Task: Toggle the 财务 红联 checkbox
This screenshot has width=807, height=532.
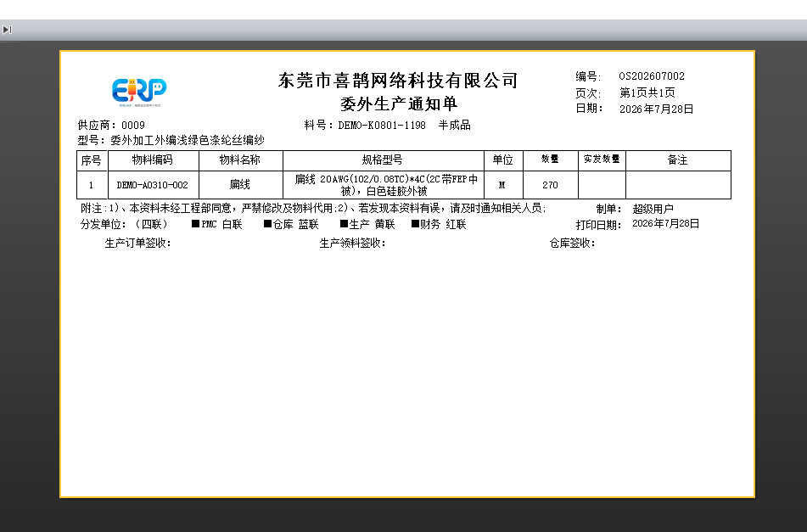Action: point(415,224)
